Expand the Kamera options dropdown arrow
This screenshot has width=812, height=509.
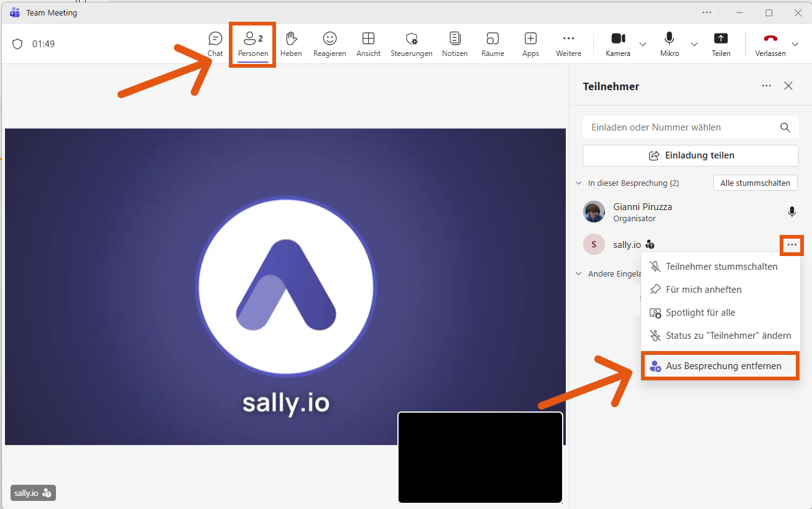tap(643, 44)
